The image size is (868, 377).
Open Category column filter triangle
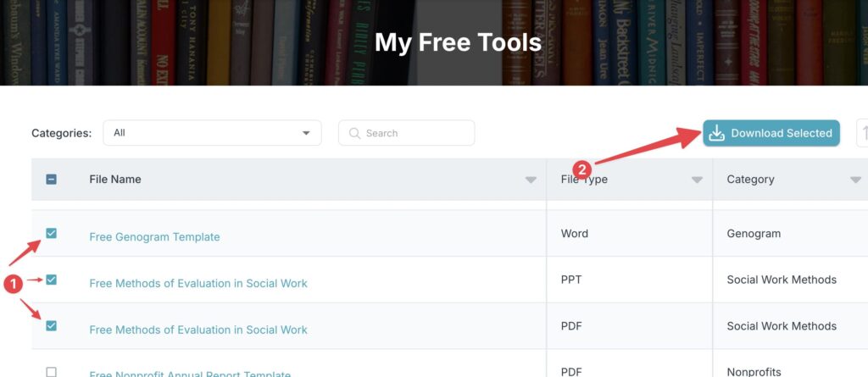coord(856,180)
